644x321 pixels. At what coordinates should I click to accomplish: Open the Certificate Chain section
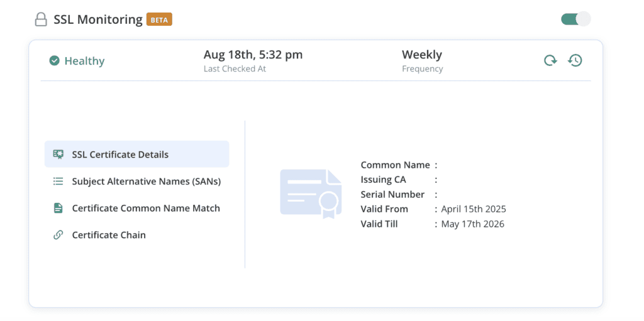pyautogui.click(x=136, y=235)
